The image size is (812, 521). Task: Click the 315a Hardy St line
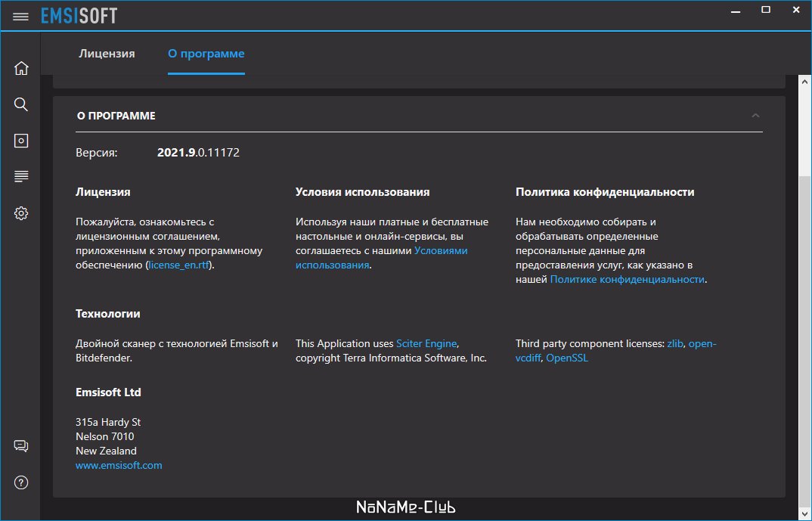pos(108,422)
